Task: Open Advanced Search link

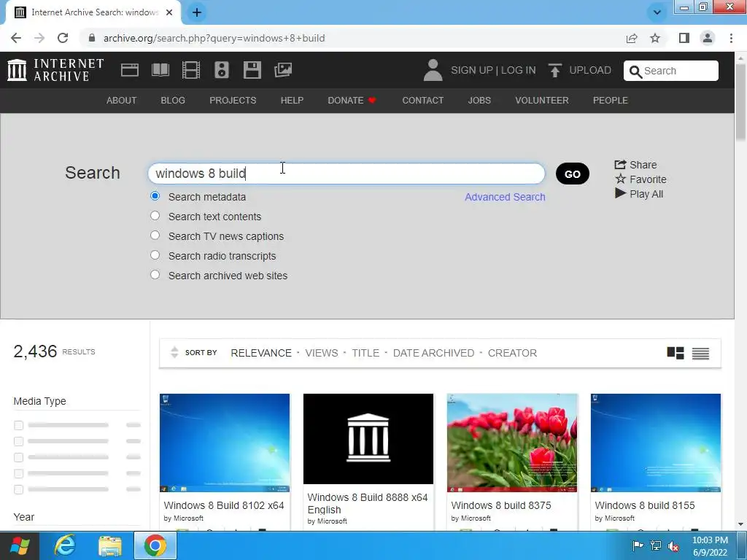Action: point(505,197)
